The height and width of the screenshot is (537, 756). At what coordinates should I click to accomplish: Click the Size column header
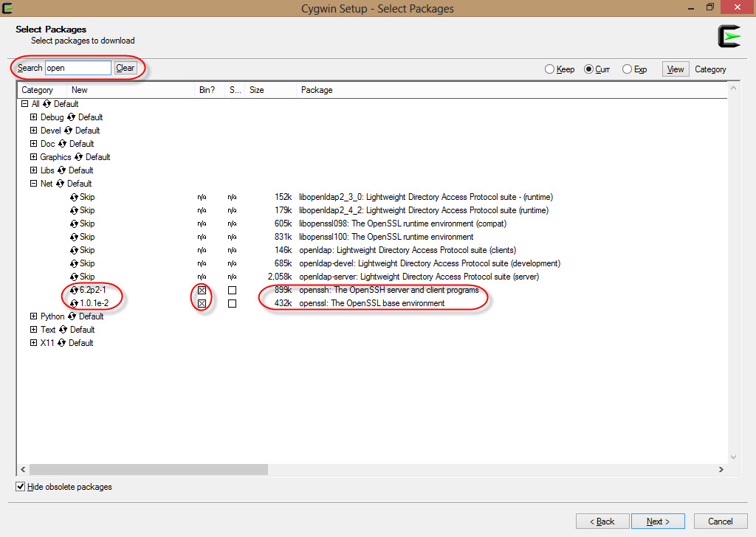[270, 90]
